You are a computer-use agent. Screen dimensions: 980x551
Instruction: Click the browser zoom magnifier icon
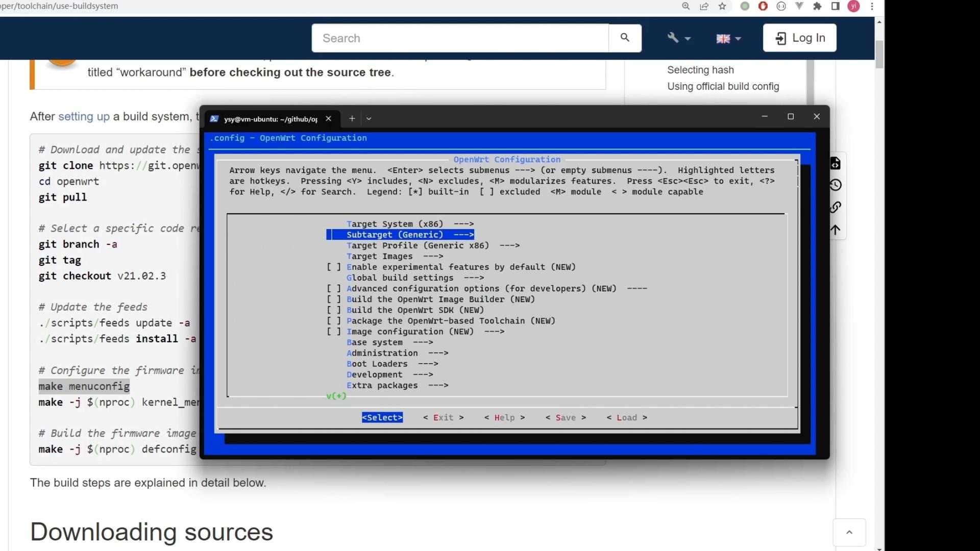click(685, 6)
